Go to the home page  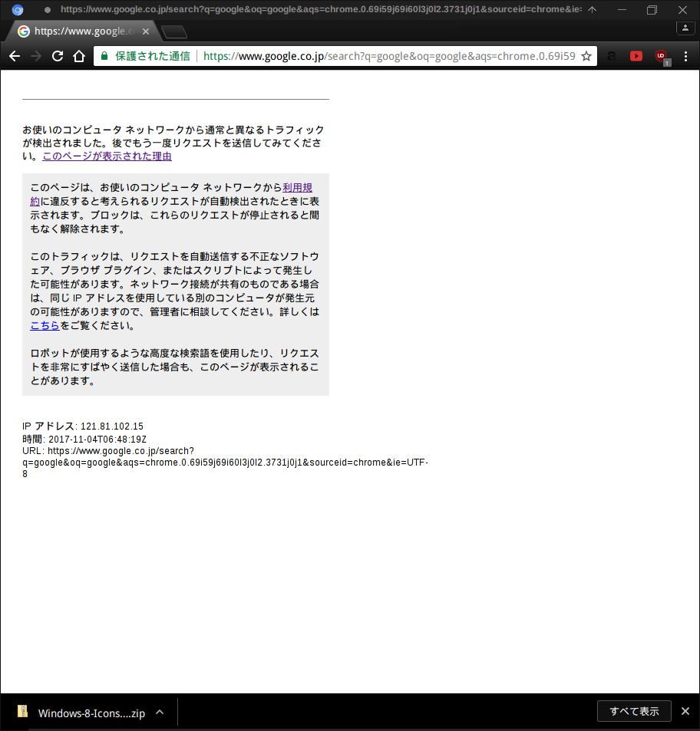(x=78, y=56)
